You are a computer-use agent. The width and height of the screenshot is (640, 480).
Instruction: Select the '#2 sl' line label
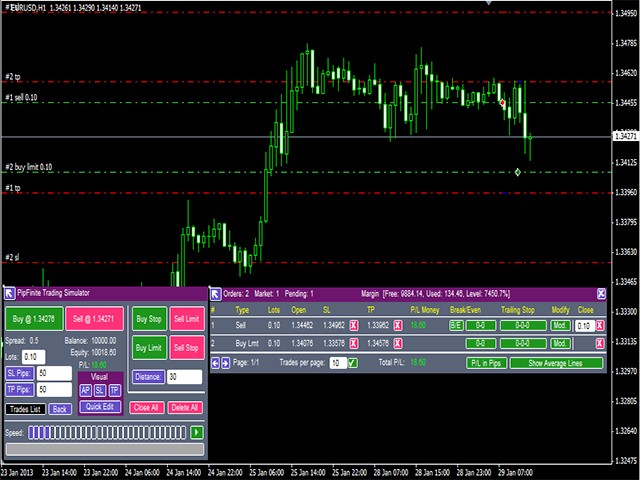coord(12,258)
